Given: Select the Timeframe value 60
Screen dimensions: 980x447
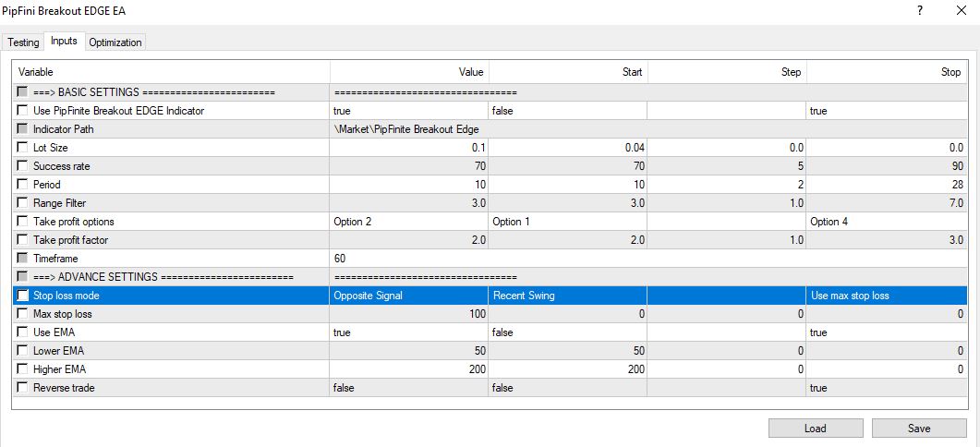Looking at the screenshot, I should point(648,259).
